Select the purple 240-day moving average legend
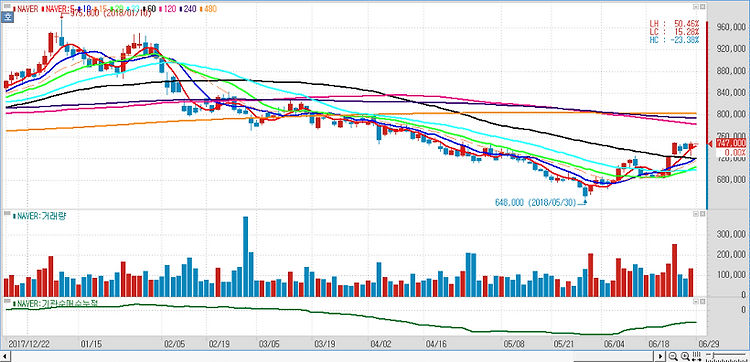 [188, 9]
